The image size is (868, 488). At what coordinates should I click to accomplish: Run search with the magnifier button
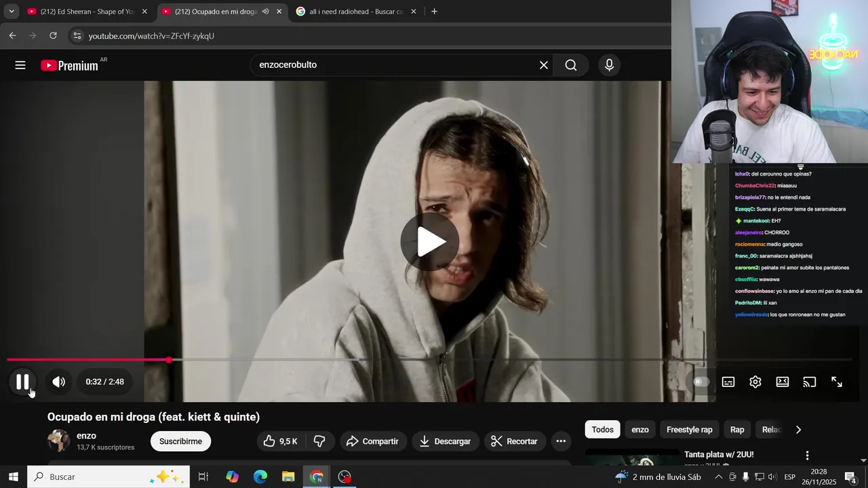click(571, 65)
